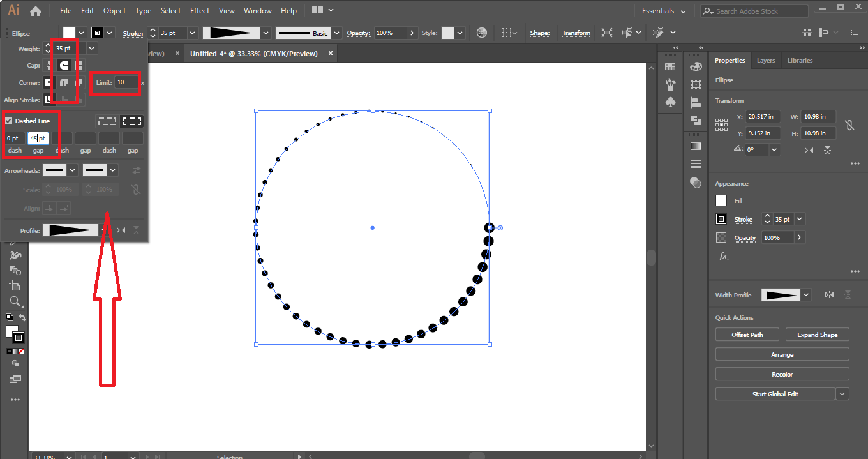Click the Offset Path button
Screen dimensions: 868x459
[747, 335]
